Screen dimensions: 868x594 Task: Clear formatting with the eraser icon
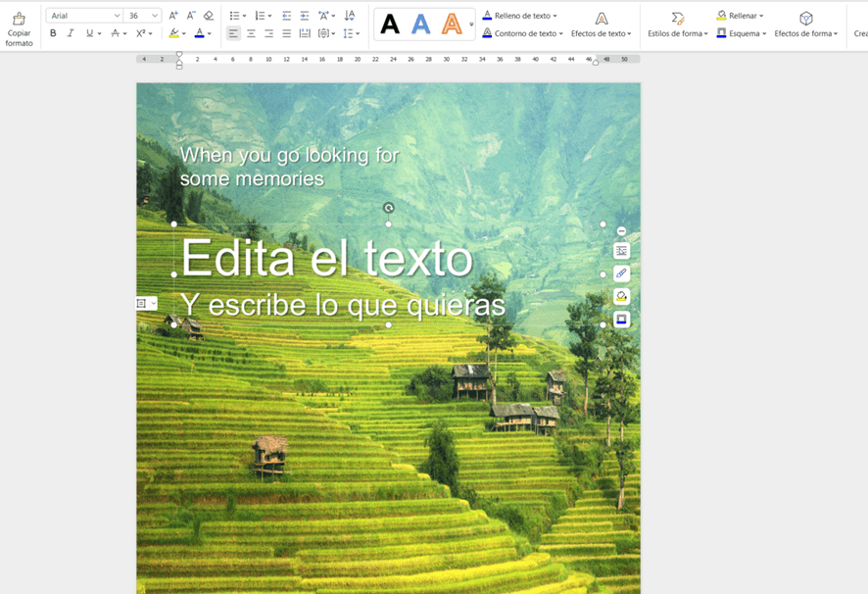pos(208,16)
